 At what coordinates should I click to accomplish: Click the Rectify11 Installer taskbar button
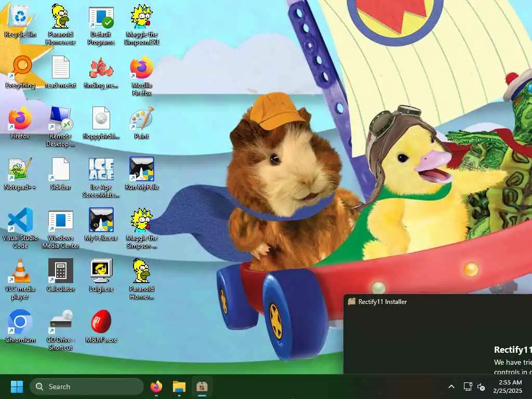pyautogui.click(x=202, y=387)
